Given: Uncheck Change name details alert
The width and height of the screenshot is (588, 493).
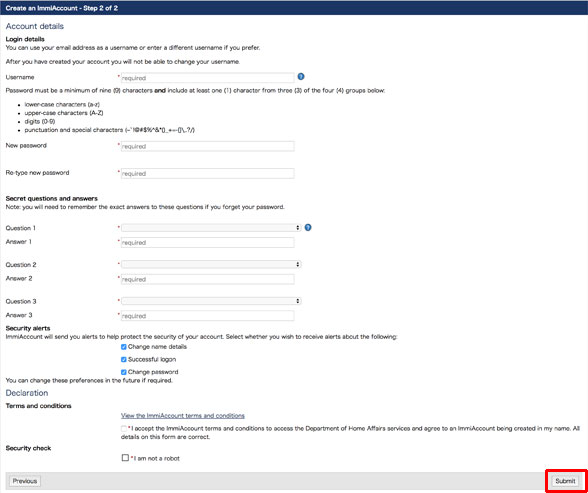Looking at the screenshot, I should point(124,347).
